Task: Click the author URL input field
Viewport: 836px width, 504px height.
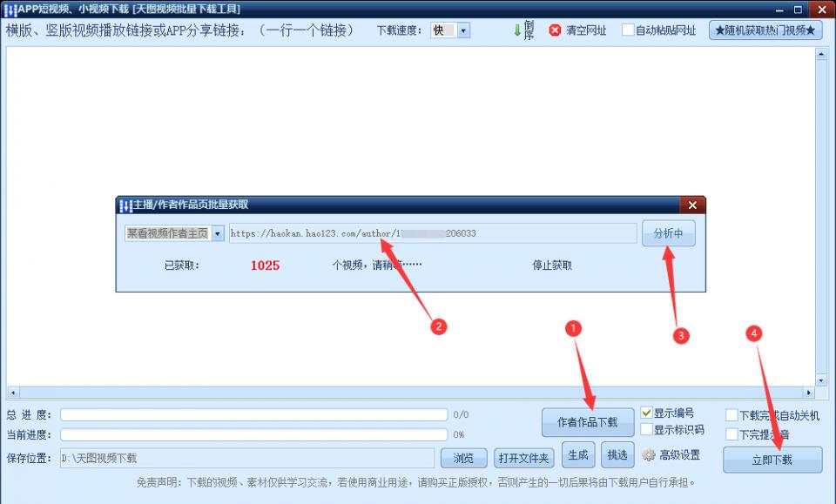Action: click(x=433, y=233)
